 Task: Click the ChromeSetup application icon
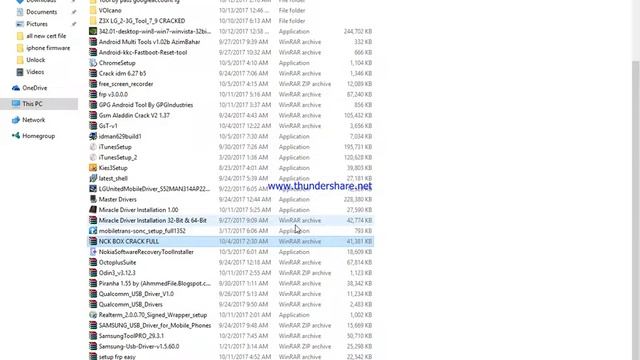tap(93, 63)
